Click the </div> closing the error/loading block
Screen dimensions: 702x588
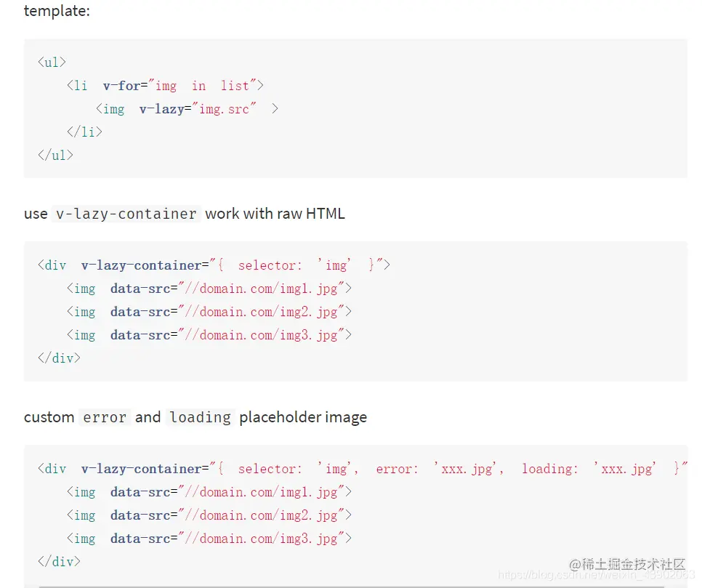(59, 561)
